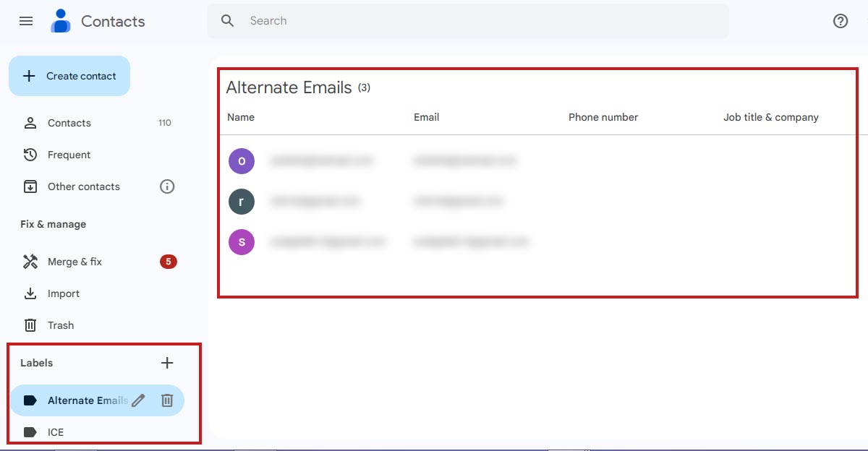
Task: Open the Merge & fix suggestions badge
Action: [168, 261]
